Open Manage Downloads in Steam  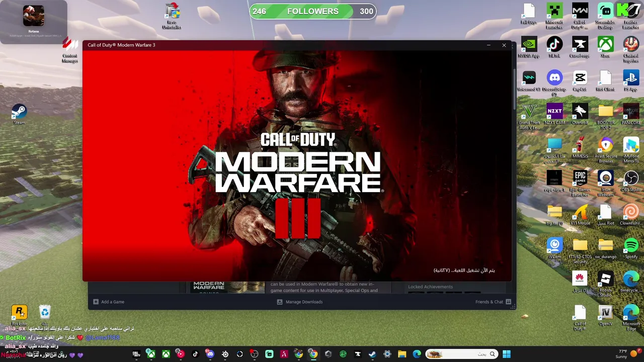tap(300, 302)
